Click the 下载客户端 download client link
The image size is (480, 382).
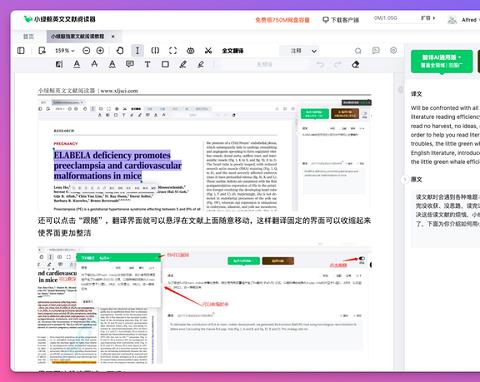341,20
